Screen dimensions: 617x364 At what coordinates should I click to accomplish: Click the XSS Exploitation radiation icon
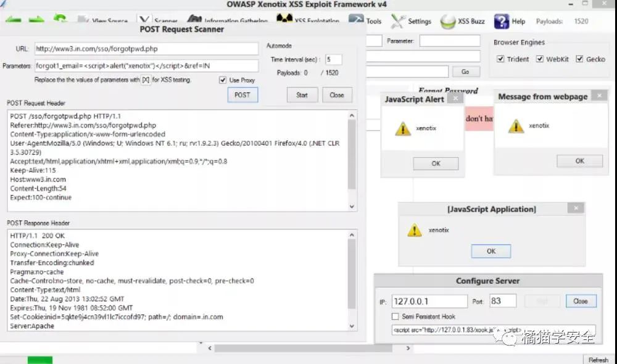[284, 19]
